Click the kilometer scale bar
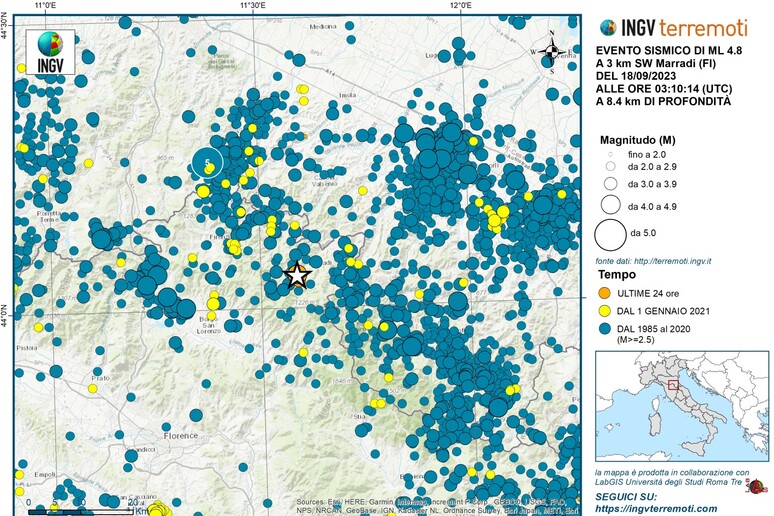 point(80,507)
